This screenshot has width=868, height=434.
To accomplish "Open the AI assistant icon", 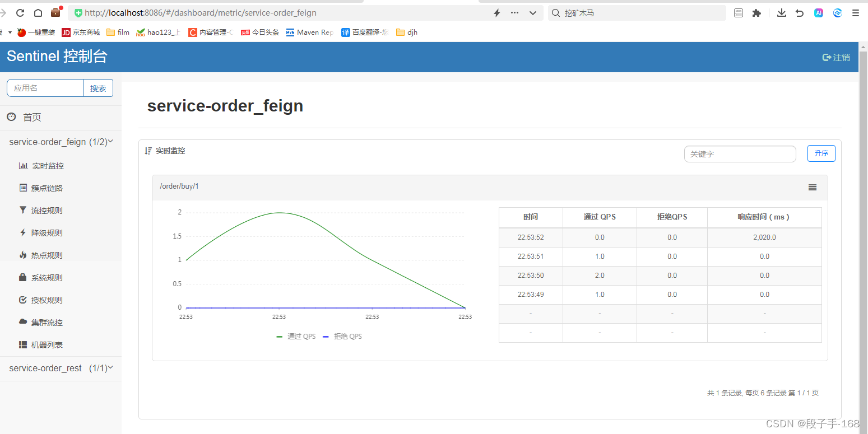I will (x=819, y=13).
